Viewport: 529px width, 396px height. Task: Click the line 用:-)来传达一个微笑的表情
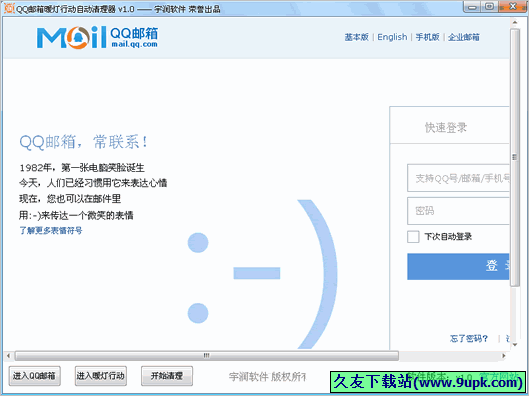tap(76, 215)
